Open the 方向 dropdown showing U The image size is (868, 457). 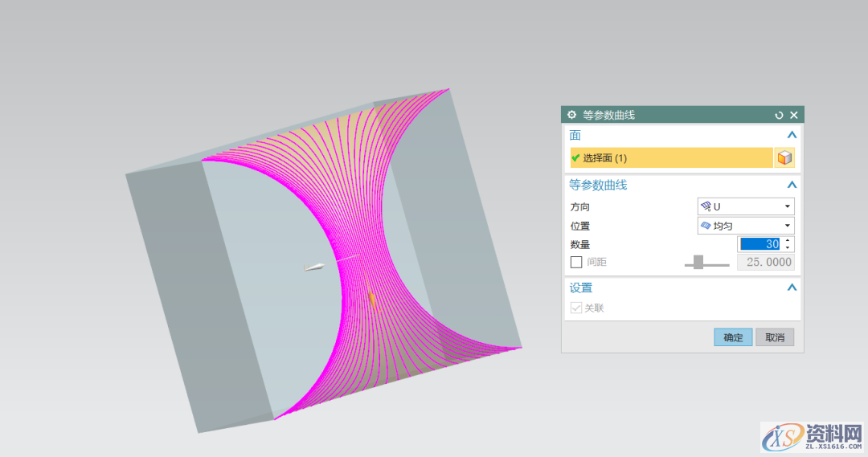[x=745, y=206]
